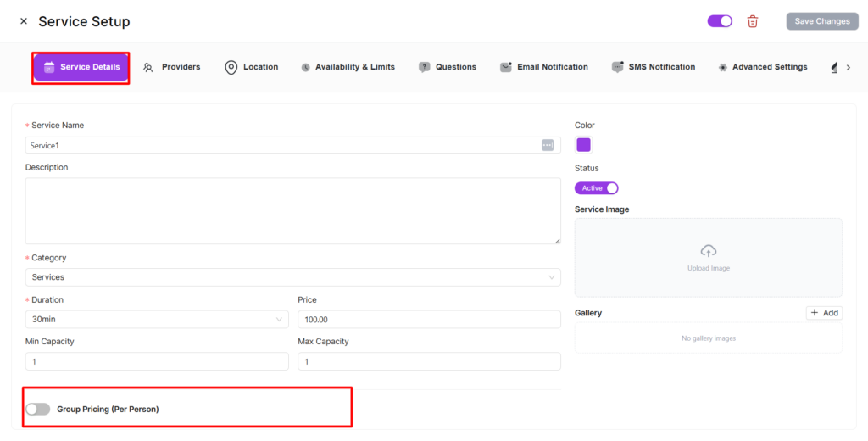Viewport: 868px width, 441px height.
Task: Click the Add gallery button
Action: [x=824, y=313]
